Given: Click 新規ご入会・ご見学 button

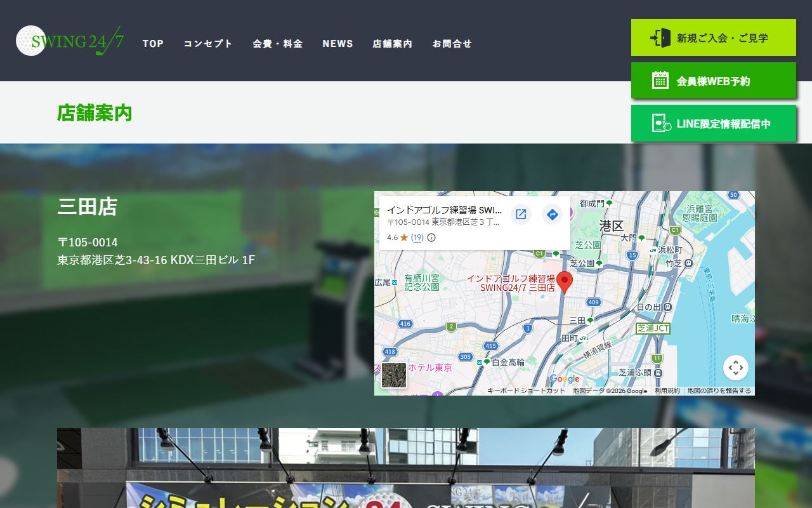Looking at the screenshot, I should [714, 37].
